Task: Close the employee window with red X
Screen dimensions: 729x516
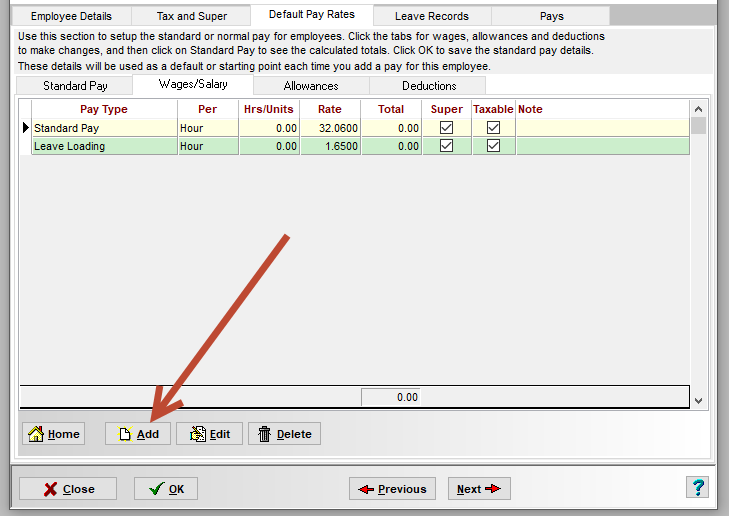Action: (68, 489)
